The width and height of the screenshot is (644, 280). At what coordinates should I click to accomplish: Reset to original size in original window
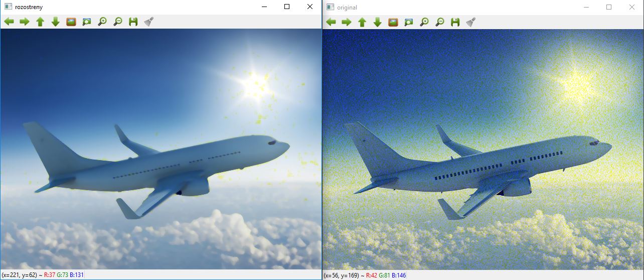click(x=393, y=22)
